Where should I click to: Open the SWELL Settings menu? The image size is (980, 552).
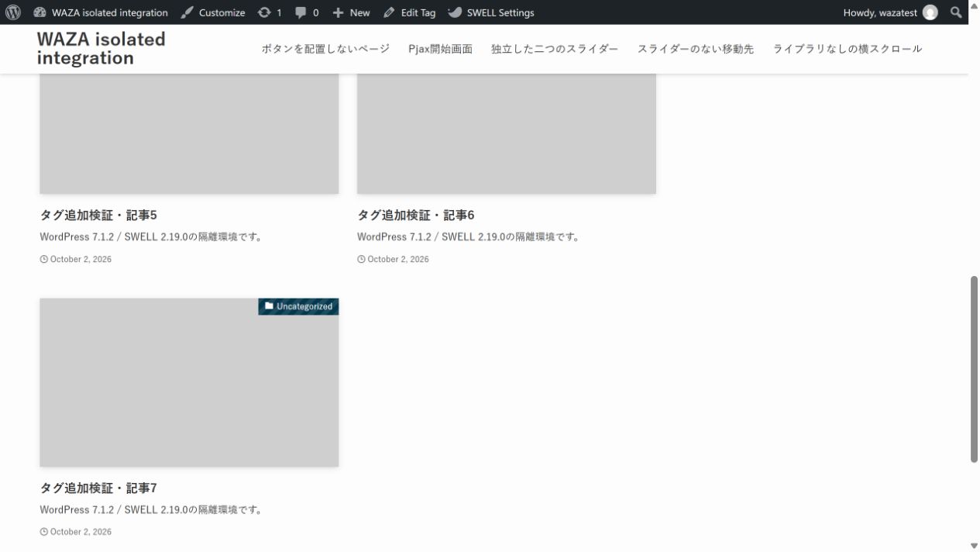[x=491, y=12]
